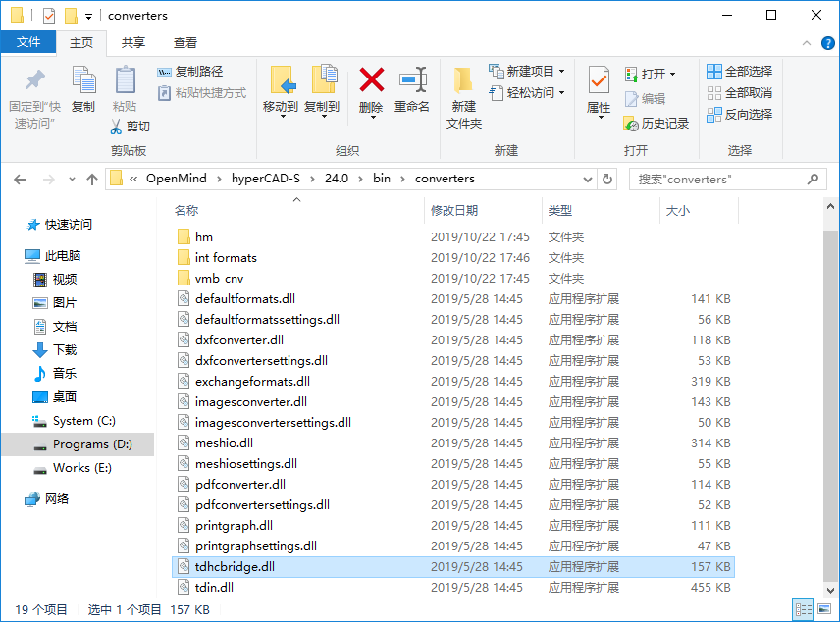This screenshot has height=622, width=840.
Task: Click the Refresh button by the address bar
Action: [607, 179]
